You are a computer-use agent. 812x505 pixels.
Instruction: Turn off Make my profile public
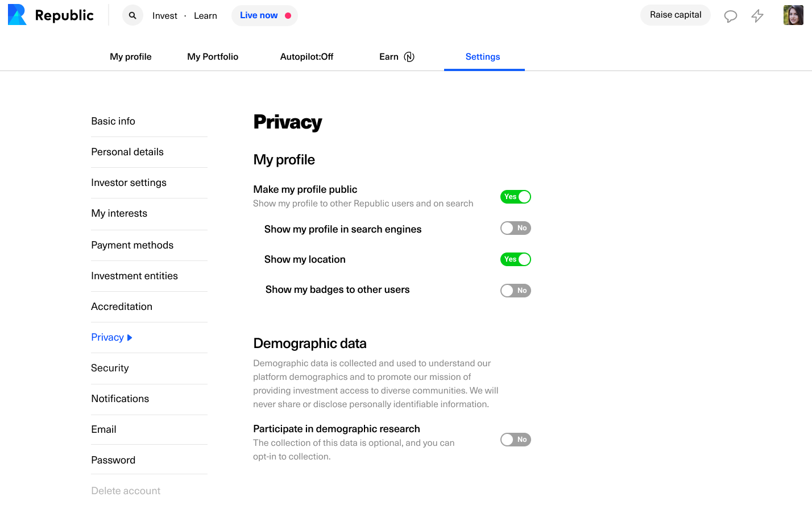(515, 197)
